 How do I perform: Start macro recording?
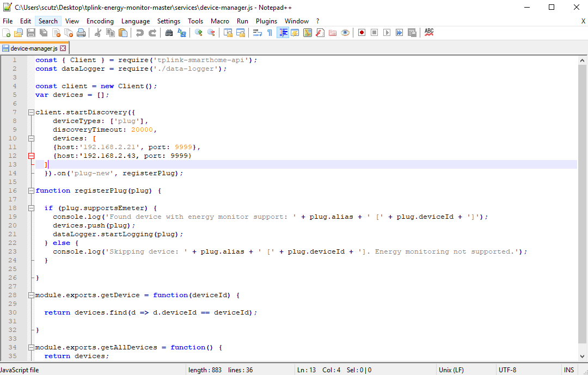coord(362,33)
